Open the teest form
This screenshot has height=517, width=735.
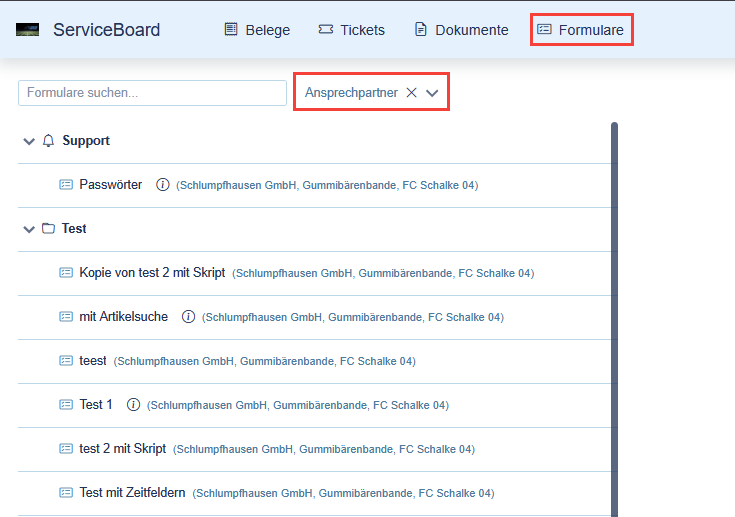93,361
